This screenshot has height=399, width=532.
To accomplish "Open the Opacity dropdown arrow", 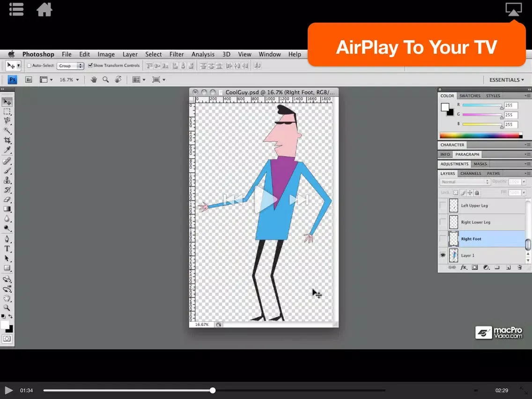I will pyautogui.click(x=524, y=182).
